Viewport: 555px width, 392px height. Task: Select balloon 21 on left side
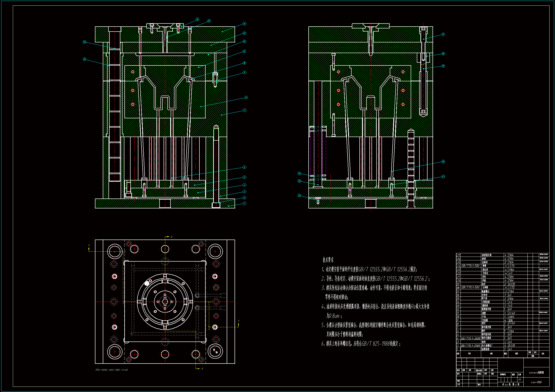click(84, 59)
